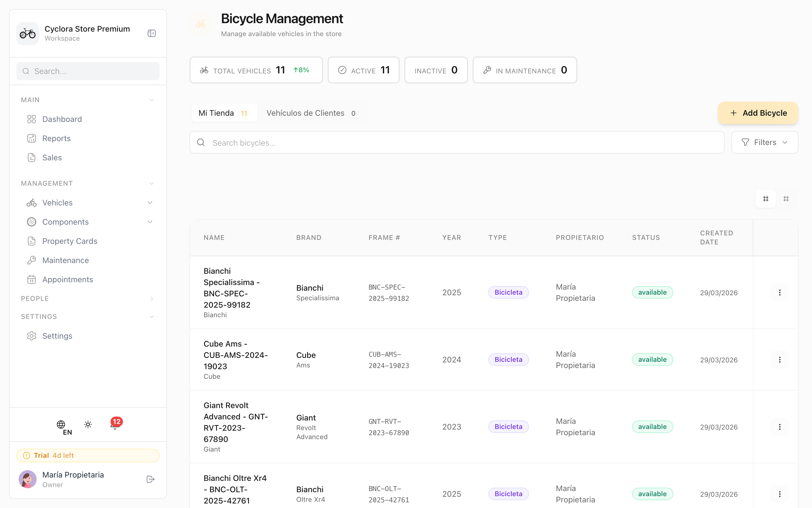
Task: Open row actions for Giant Revolt Advanced
Action: click(780, 427)
